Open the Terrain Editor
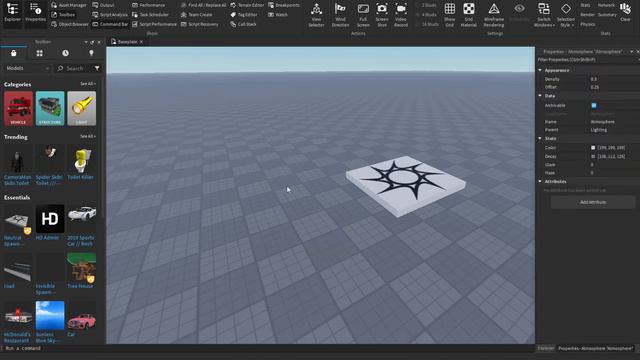The height and width of the screenshot is (360, 640). coord(247,5)
